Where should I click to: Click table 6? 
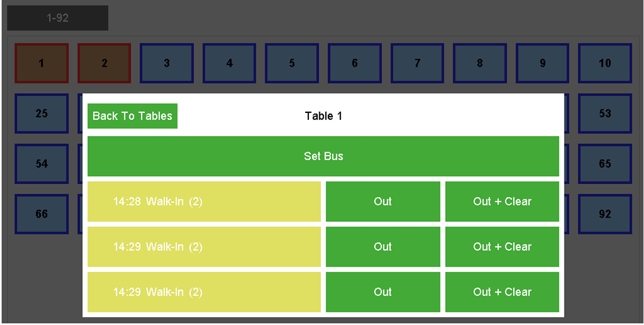[354, 63]
